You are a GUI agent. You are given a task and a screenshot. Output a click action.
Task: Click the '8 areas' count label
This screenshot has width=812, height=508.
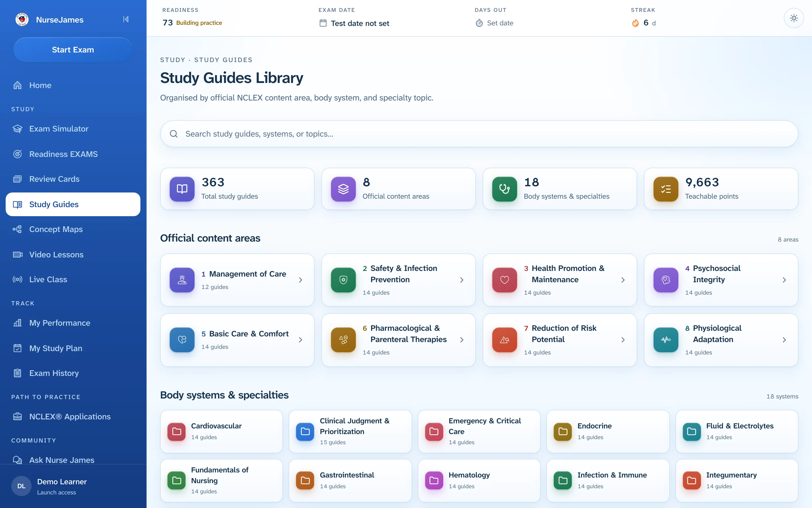click(788, 240)
